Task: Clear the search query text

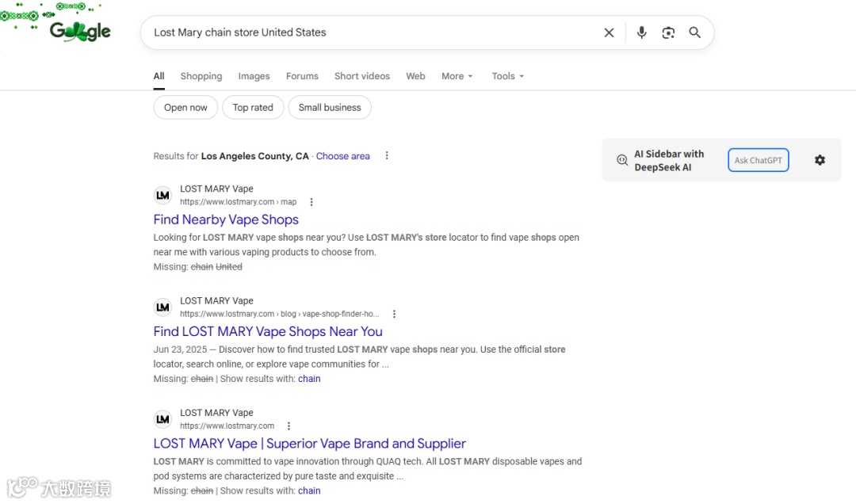Action: click(x=609, y=32)
